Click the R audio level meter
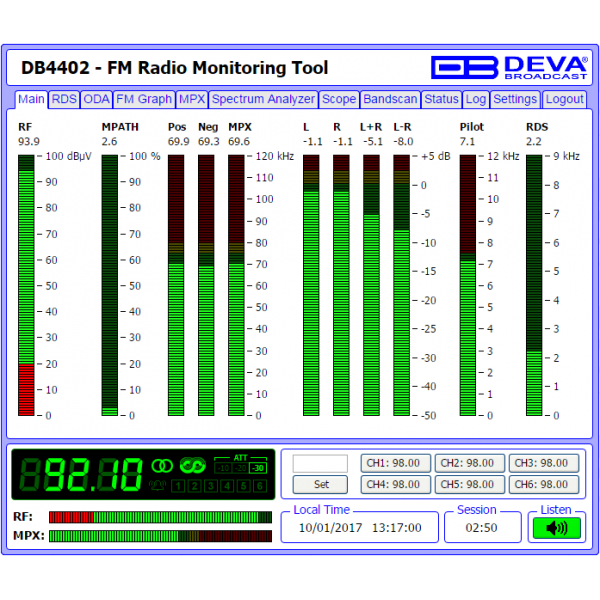This screenshot has height=600, width=600. (x=341, y=285)
